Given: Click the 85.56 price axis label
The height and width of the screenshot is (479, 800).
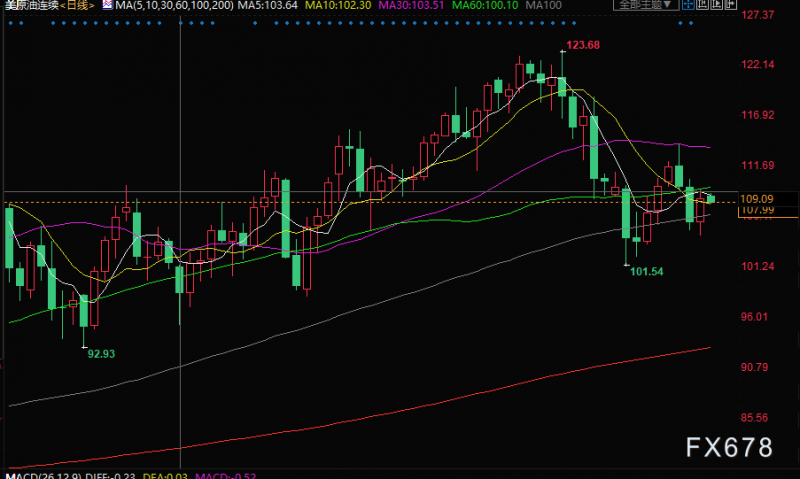Looking at the screenshot, I should (754, 418).
